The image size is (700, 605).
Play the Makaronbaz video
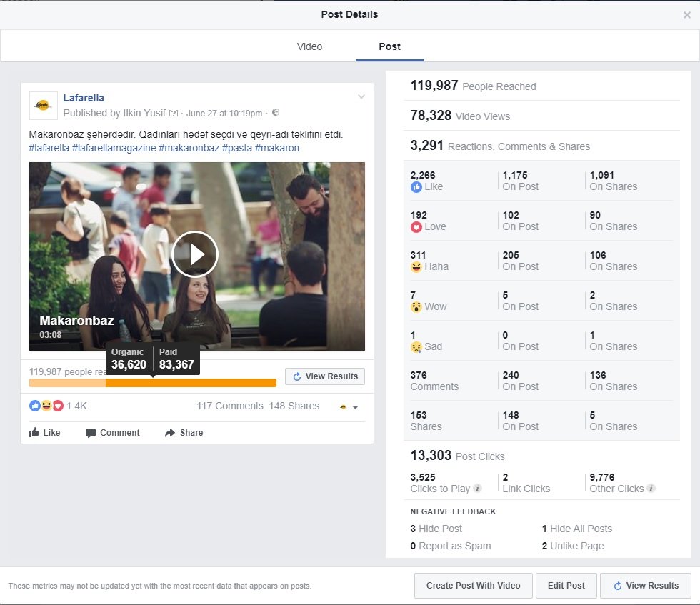[194, 254]
